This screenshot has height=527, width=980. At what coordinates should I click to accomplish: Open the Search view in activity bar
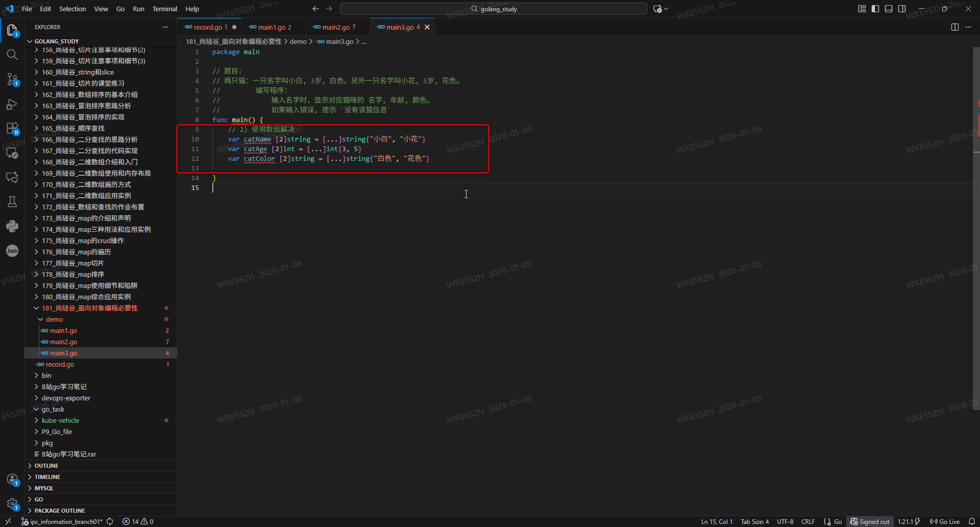point(12,55)
